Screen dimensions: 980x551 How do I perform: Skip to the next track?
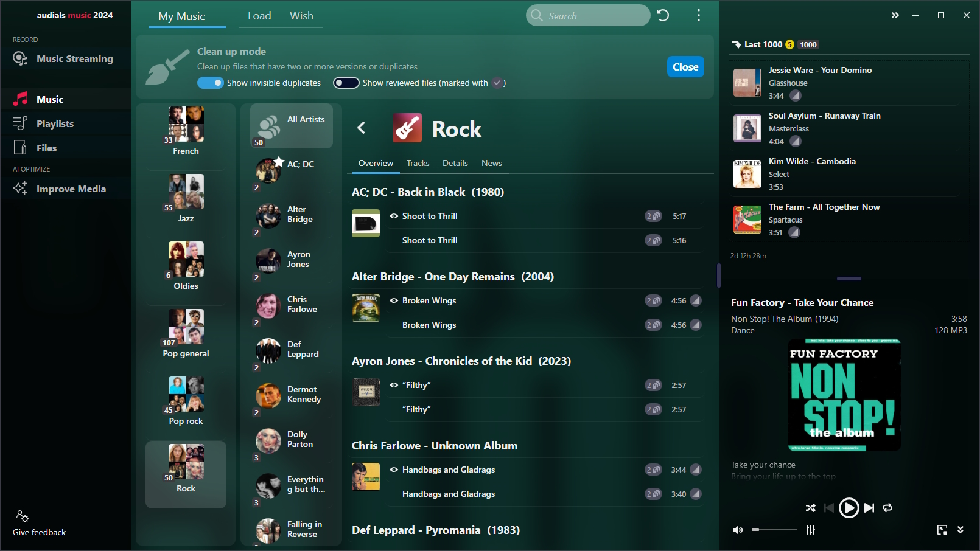point(869,507)
